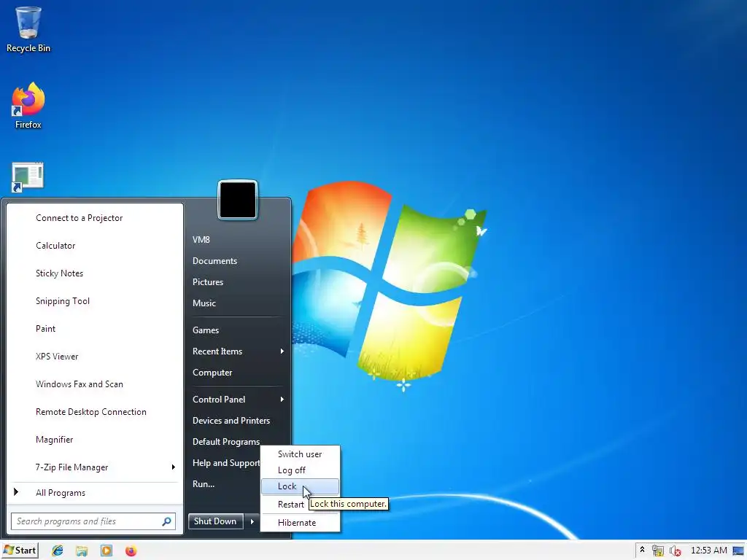Open Connect to a Projector
This screenshot has height=560, width=747.
tap(94, 217)
